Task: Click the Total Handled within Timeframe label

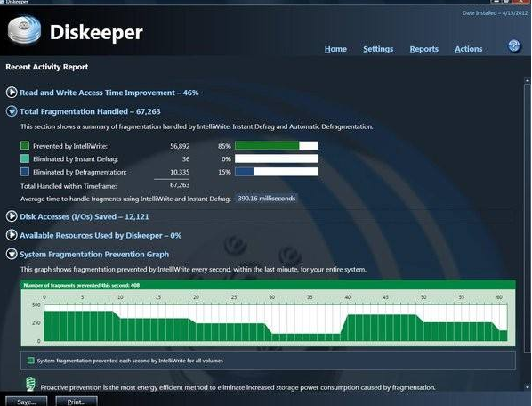Action: coord(69,186)
